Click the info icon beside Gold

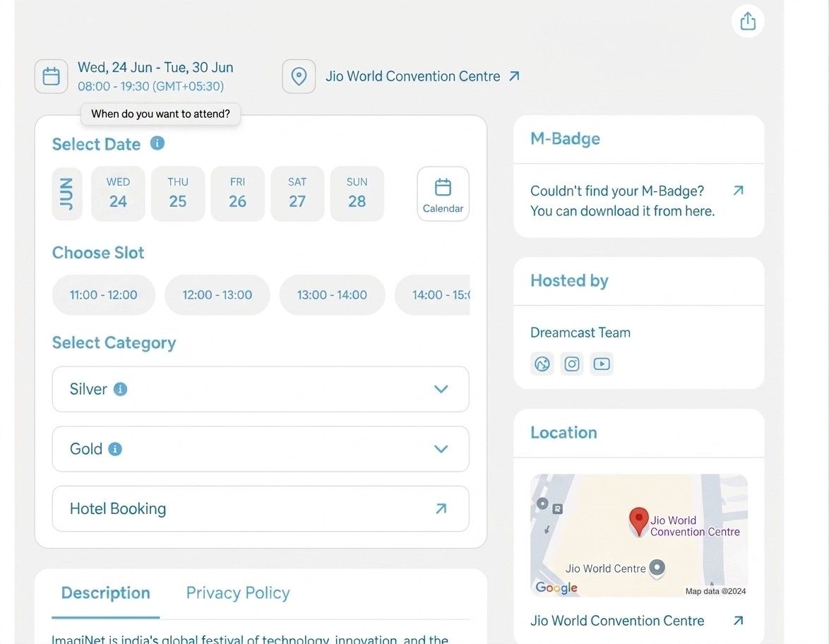tap(115, 449)
